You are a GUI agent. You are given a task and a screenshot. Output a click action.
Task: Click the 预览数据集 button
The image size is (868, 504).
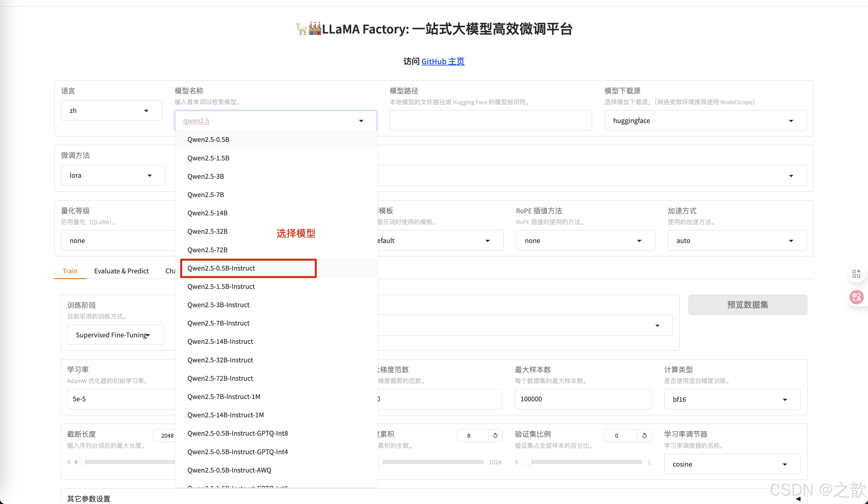pyautogui.click(x=748, y=305)
